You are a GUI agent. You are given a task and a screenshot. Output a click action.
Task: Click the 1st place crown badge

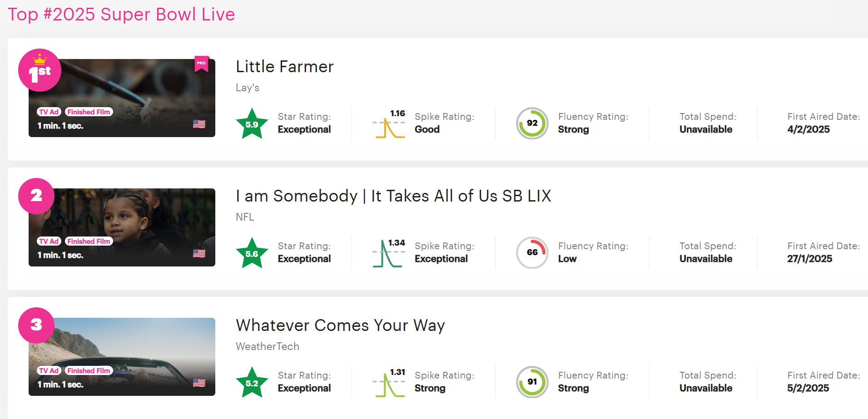40,70
